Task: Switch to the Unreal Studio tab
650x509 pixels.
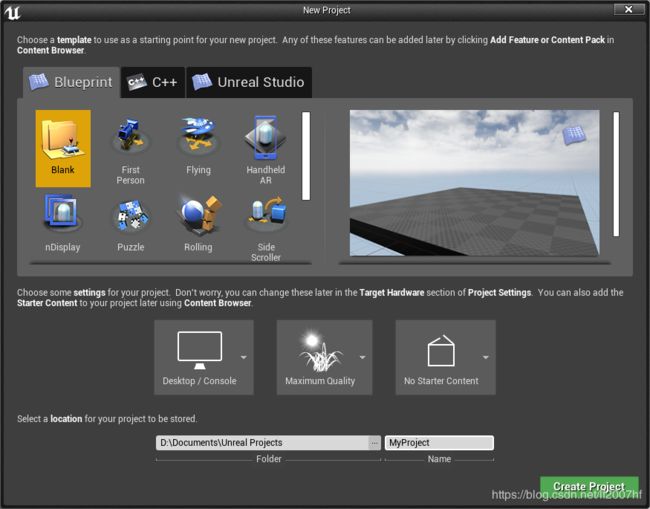Action: pos(249,82)
